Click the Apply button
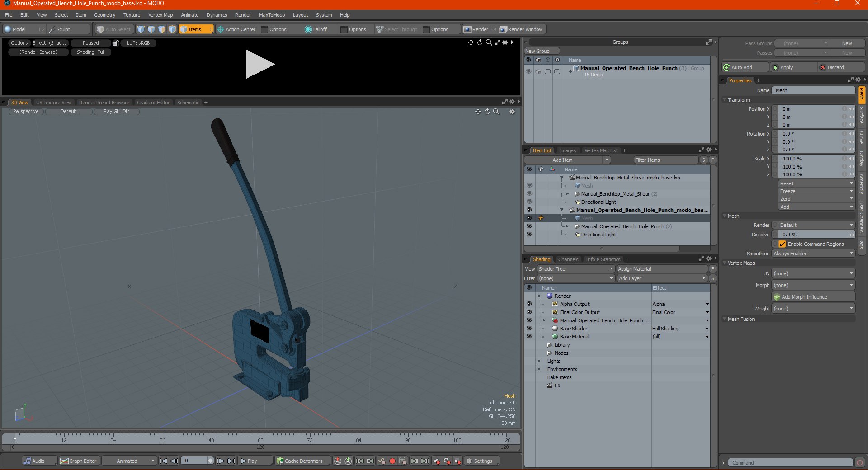Viewport: 868px width, 470px height. (x=794, y=67)
